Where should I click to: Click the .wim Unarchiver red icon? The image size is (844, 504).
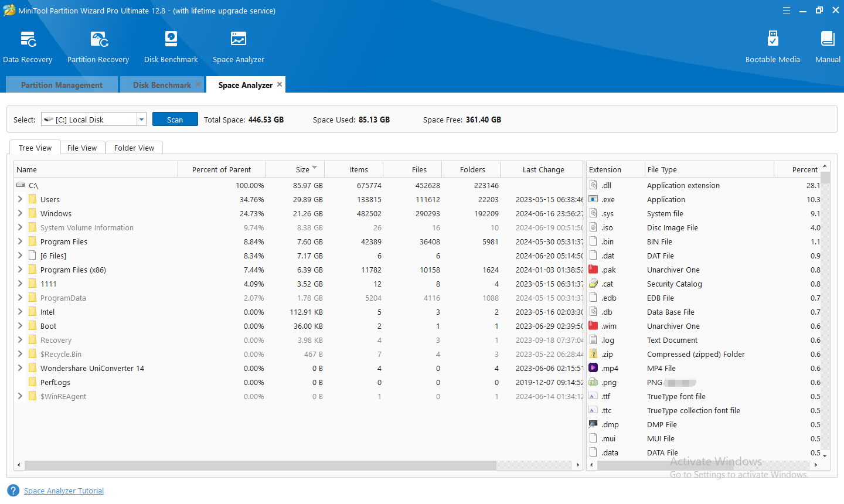(593, 326)
